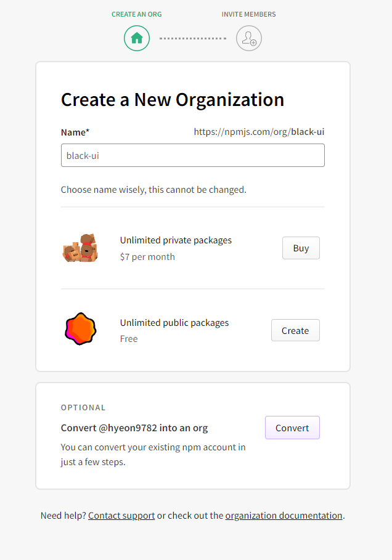Click the npmjs.com/org/black-ui URL preview
The width and height of the screenshot is (392, 560).
pyautogui.click(x=259, y=132)
